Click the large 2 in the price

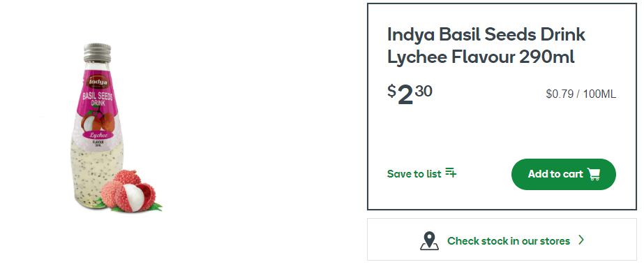coord(405,94)
